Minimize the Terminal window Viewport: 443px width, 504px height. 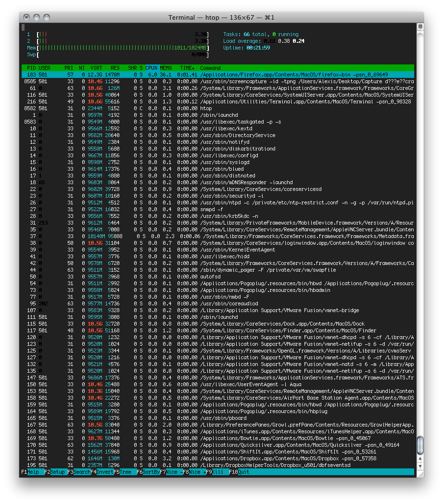[x=37, y=17]
